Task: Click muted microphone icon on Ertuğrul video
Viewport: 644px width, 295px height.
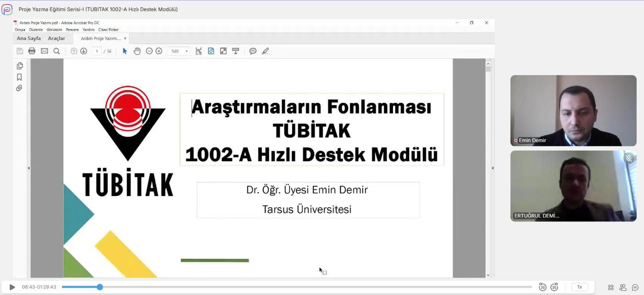Action: (629, 158)
